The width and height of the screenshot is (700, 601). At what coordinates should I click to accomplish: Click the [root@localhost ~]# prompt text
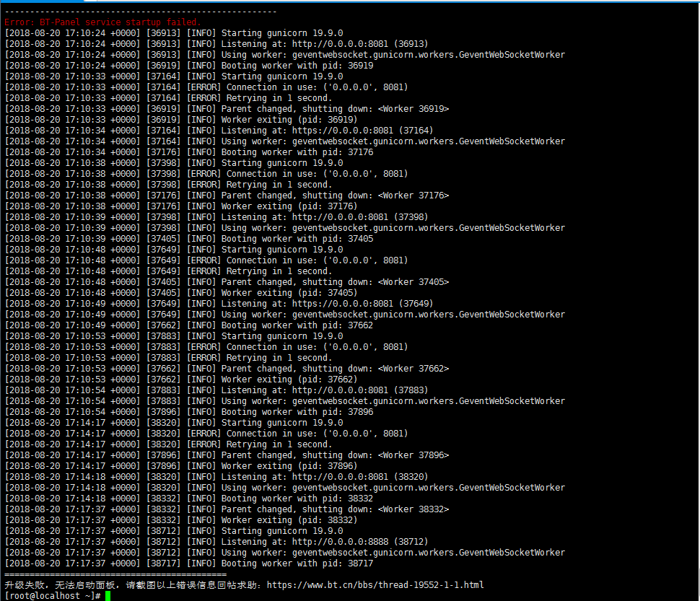pos(52,596)
